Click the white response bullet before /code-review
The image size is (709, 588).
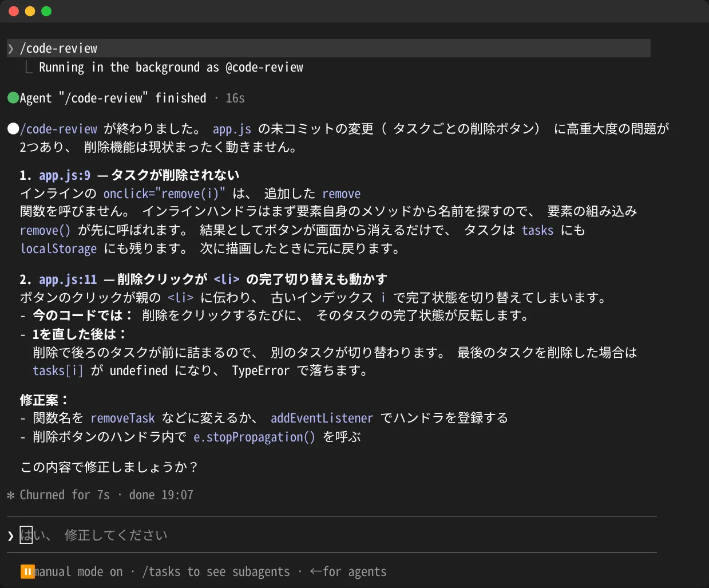click(13, 129)
